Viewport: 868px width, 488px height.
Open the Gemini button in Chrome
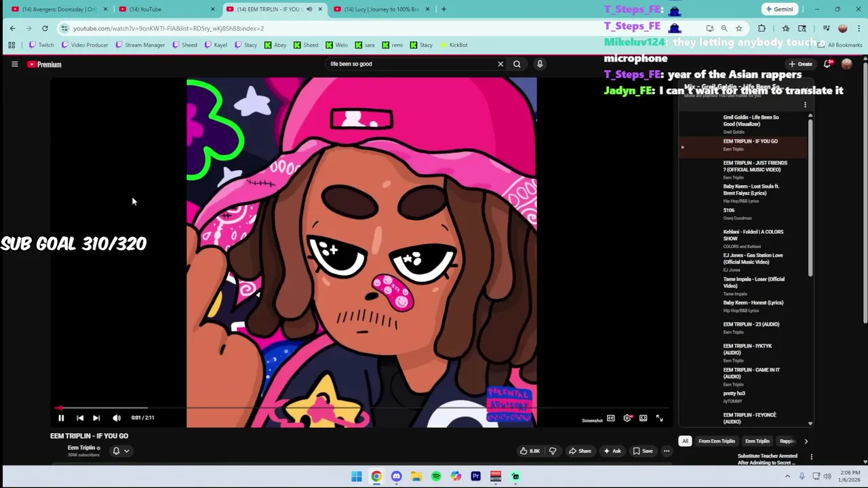779,9
